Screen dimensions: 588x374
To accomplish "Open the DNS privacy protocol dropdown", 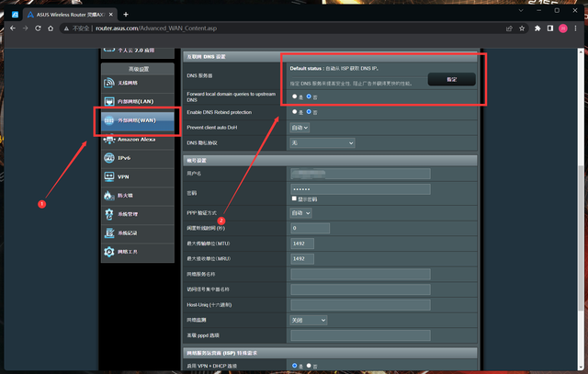I will pos(322,143).
